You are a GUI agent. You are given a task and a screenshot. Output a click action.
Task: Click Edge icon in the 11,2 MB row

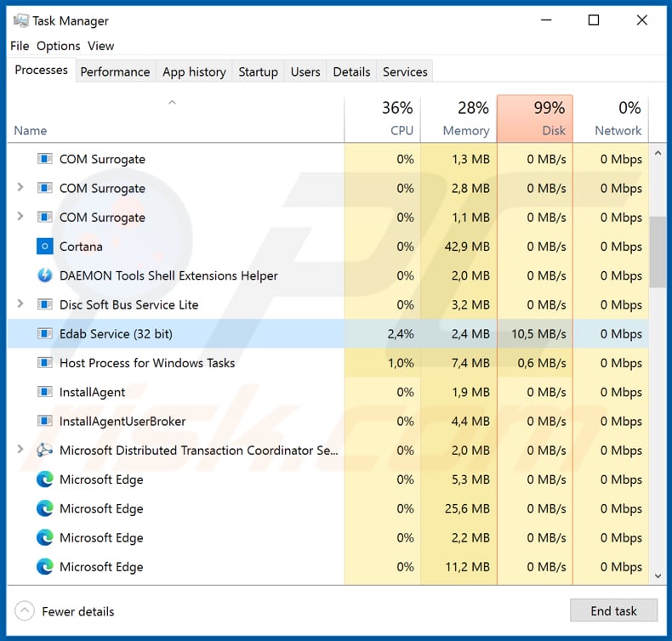click(x=44, y=566)
